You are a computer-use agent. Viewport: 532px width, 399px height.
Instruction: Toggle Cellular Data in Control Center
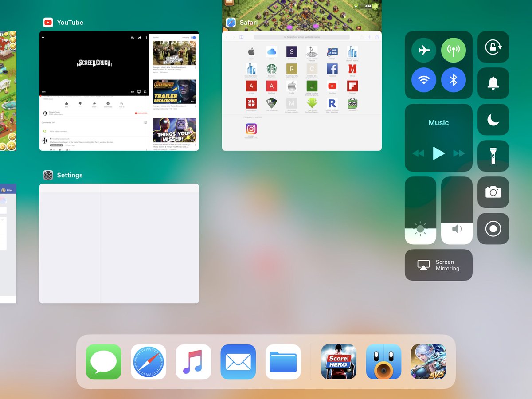[454, 50]
